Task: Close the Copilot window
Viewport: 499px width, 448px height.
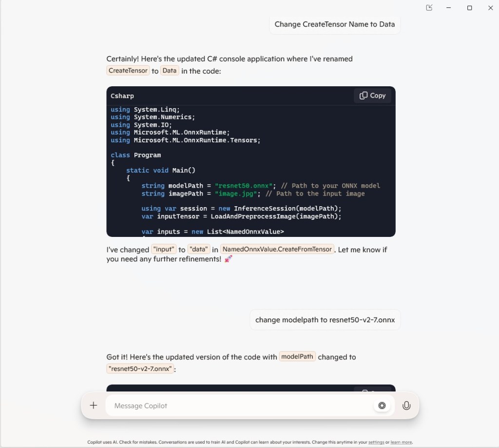Action: click(490, 8)
